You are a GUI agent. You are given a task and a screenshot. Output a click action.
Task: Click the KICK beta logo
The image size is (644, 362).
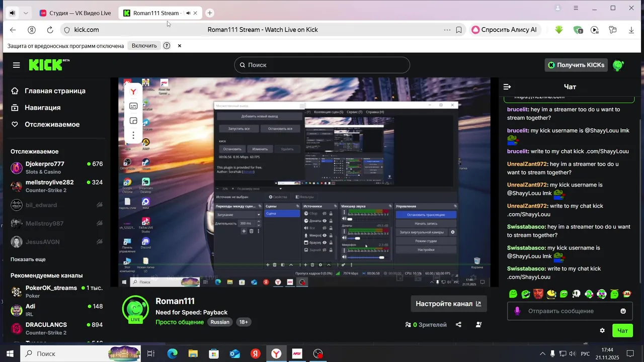tap(49, 65)
